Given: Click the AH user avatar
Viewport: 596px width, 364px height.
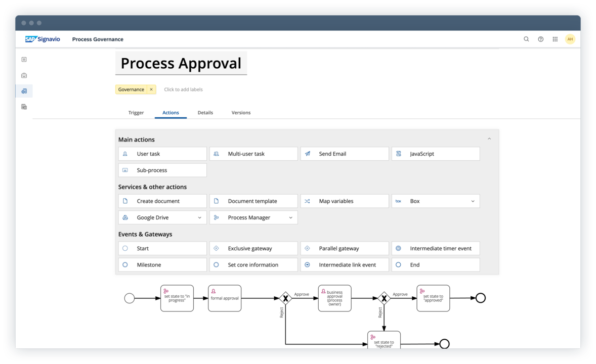Looking at the screenshot, I should click(x=570, y=39).
